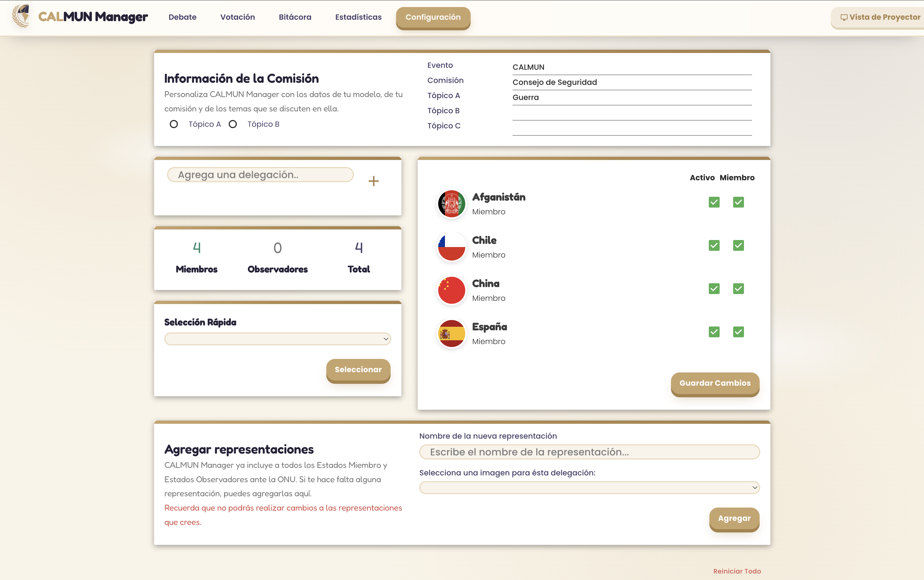
Task: Click the empty Tópico B input field
Action: tap(632, 113)
